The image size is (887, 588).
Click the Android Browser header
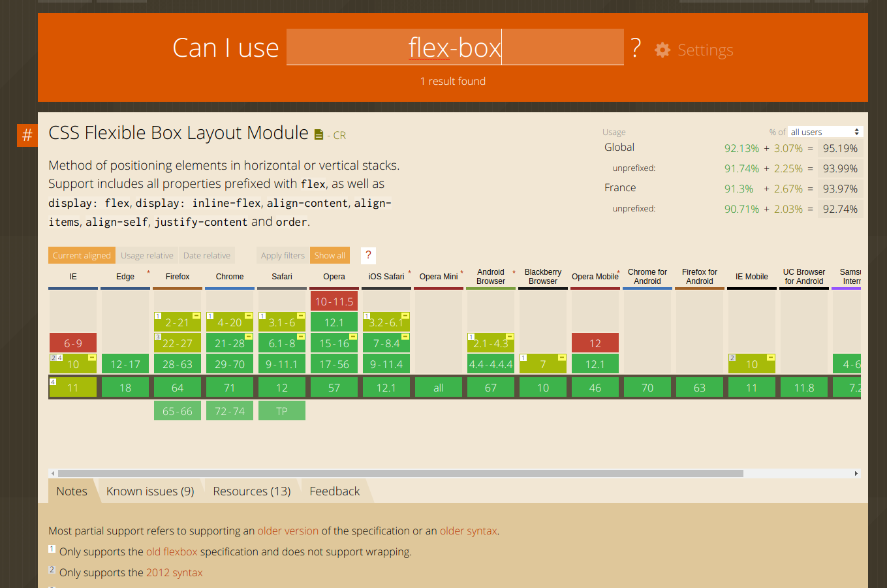point(491,277)
